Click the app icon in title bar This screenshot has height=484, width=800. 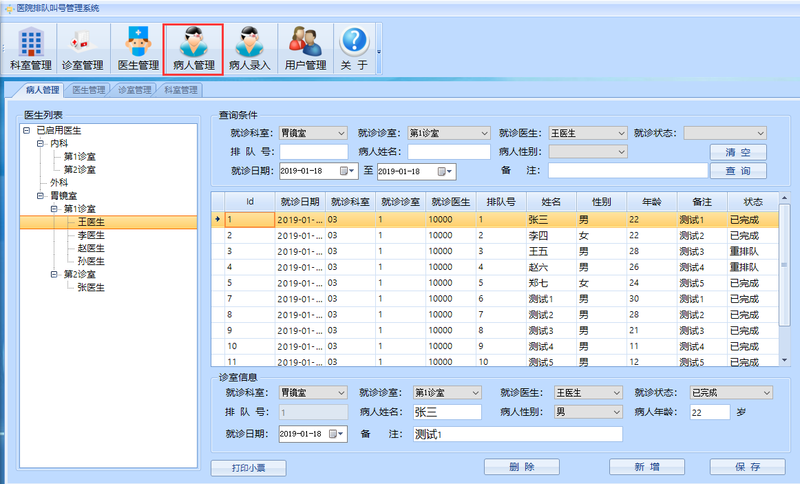point(8,8)
